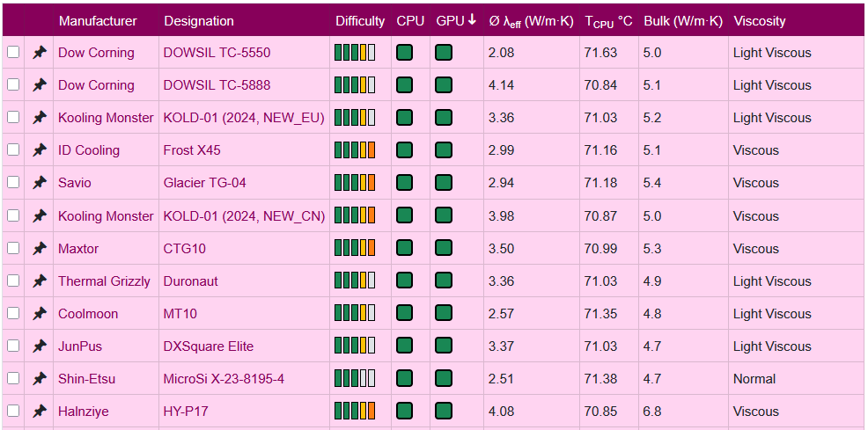Click the CPU indicator for CTG10
The height and width of the screenshot is (430, 868).
click(405, 249)
